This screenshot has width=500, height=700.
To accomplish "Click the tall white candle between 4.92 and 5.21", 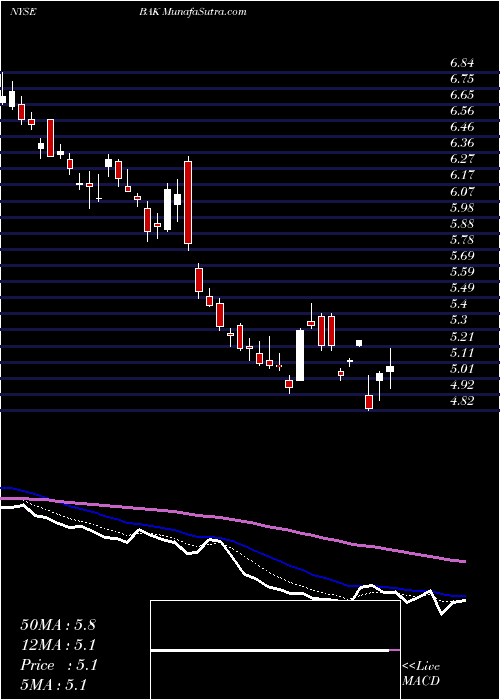I will (x=300, y=355).
